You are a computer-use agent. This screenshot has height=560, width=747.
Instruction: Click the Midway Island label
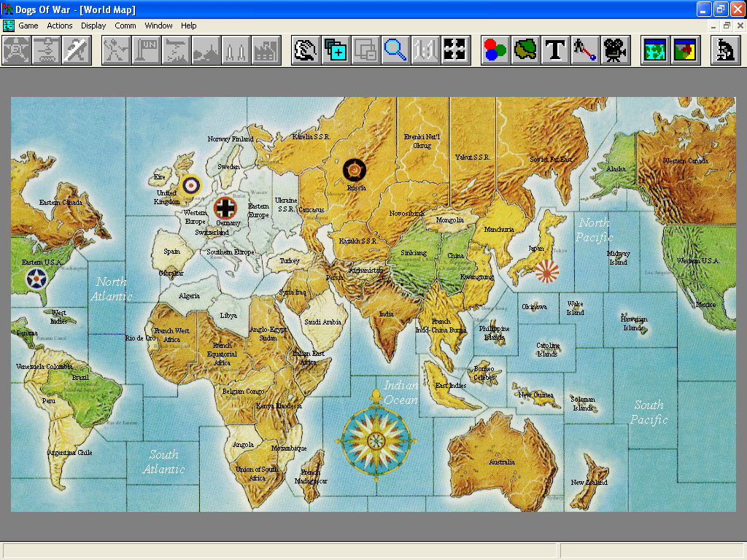click(x=619, y=257)
